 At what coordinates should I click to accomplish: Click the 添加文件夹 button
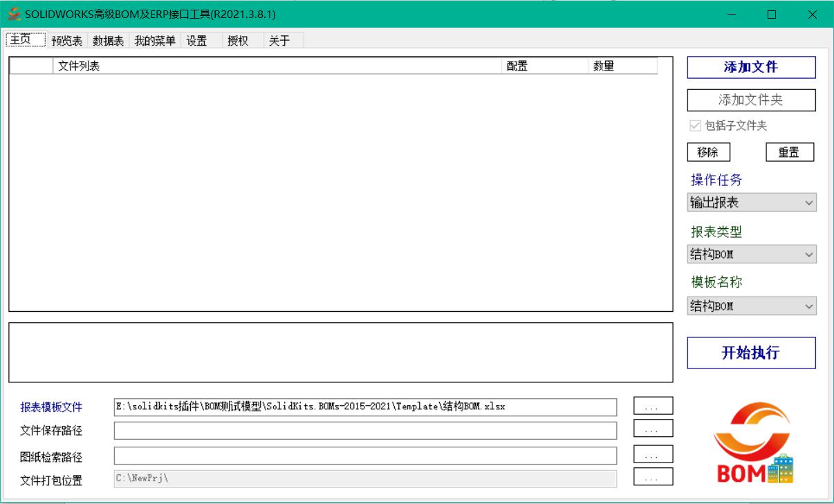[x=751, y=100]
